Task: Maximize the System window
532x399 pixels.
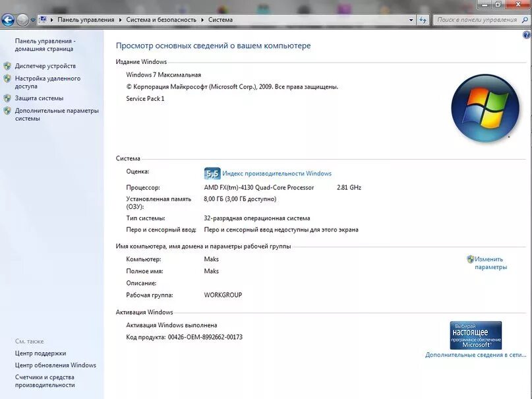Action: [498, 5]
